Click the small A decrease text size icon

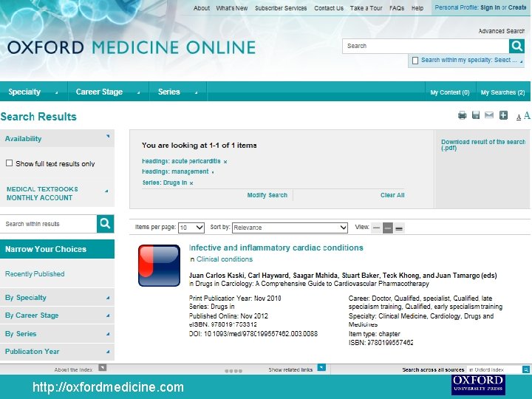pos(519,117)
